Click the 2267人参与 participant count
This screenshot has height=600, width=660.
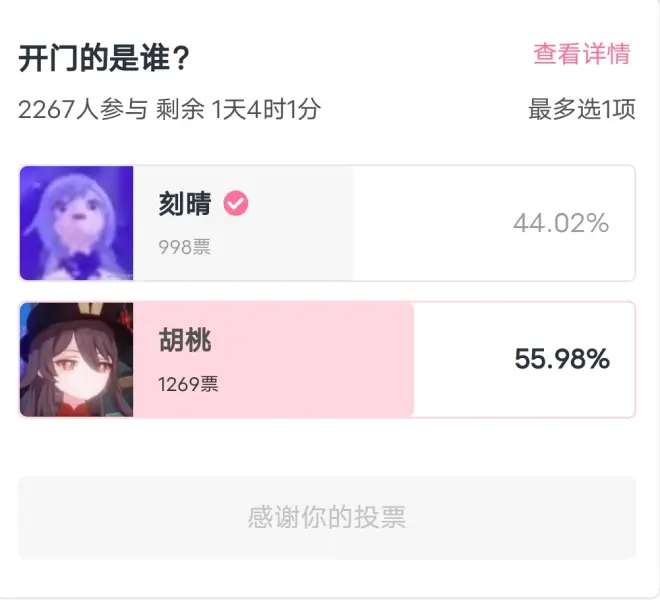tap(83, 109)
